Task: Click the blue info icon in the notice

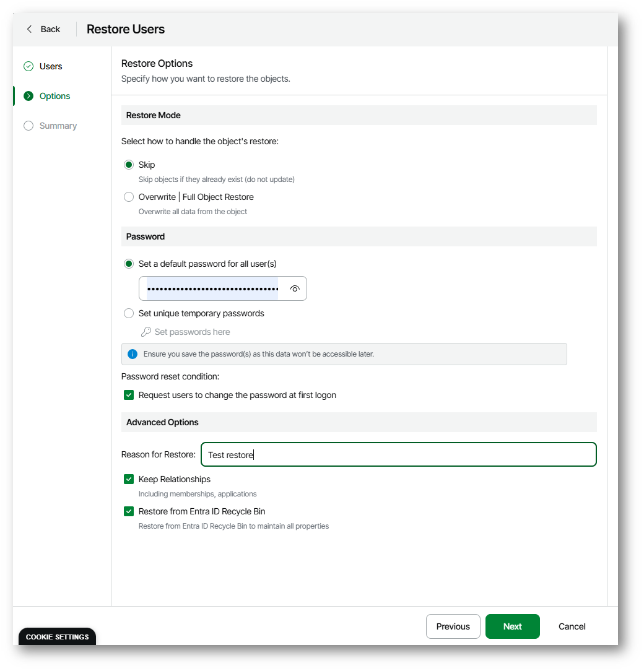Action: point(132,354)
